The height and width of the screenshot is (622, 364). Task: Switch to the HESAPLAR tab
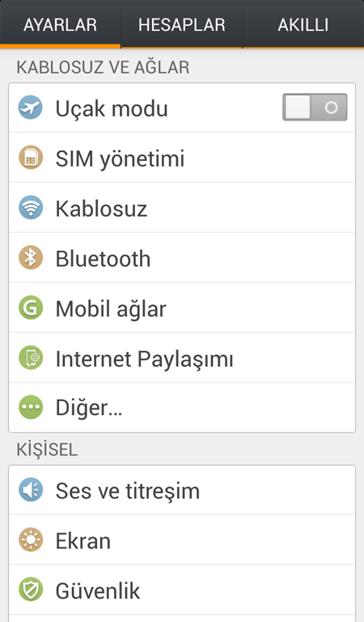point(182,24)
